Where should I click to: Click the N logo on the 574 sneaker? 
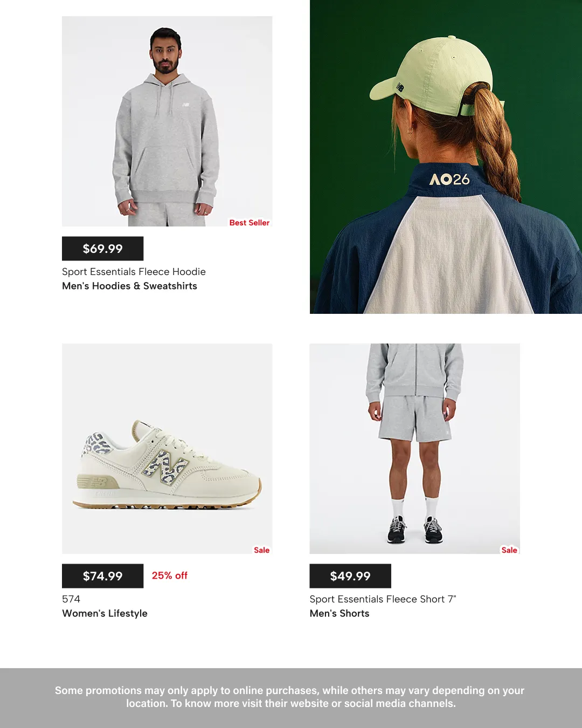165,468
